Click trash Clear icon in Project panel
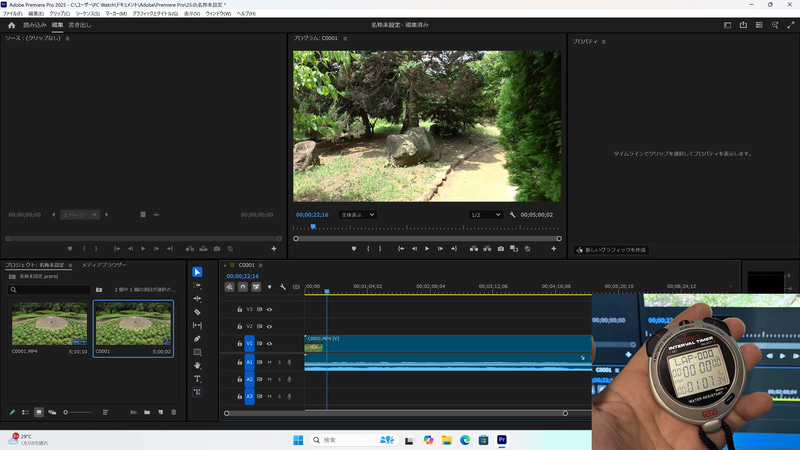800x450 pixels. point(173,412)
